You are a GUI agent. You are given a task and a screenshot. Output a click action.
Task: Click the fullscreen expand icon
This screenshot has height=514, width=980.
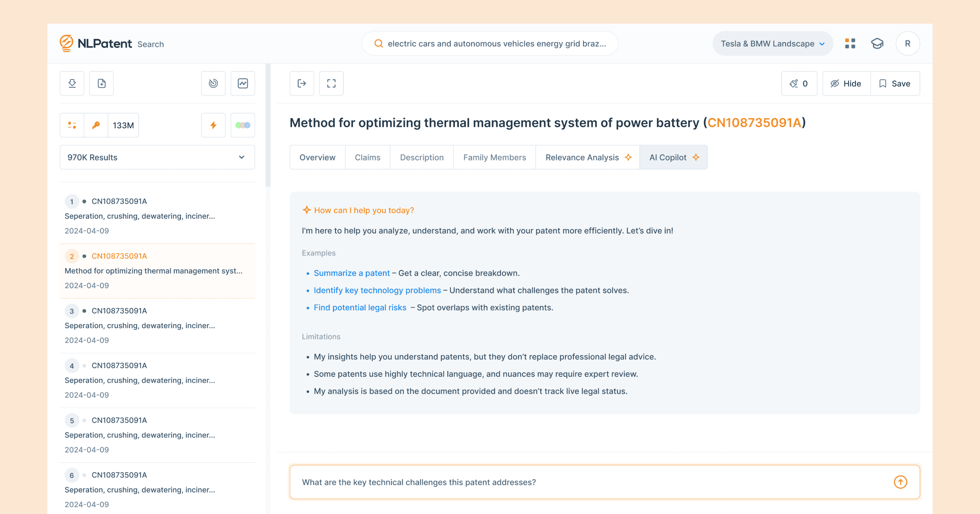pos(331,83)
